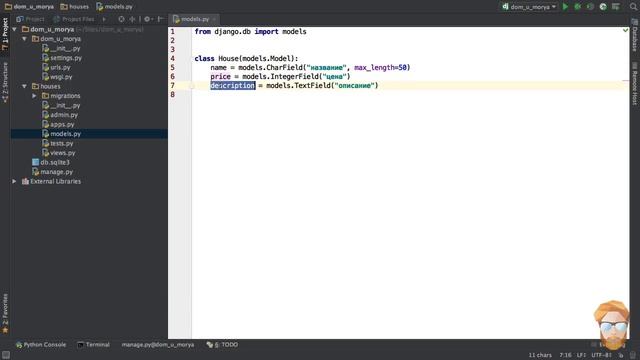Screen dimensions: 640x360
Task: Select wsgi.py in project tree
Action: click(61, 77)
